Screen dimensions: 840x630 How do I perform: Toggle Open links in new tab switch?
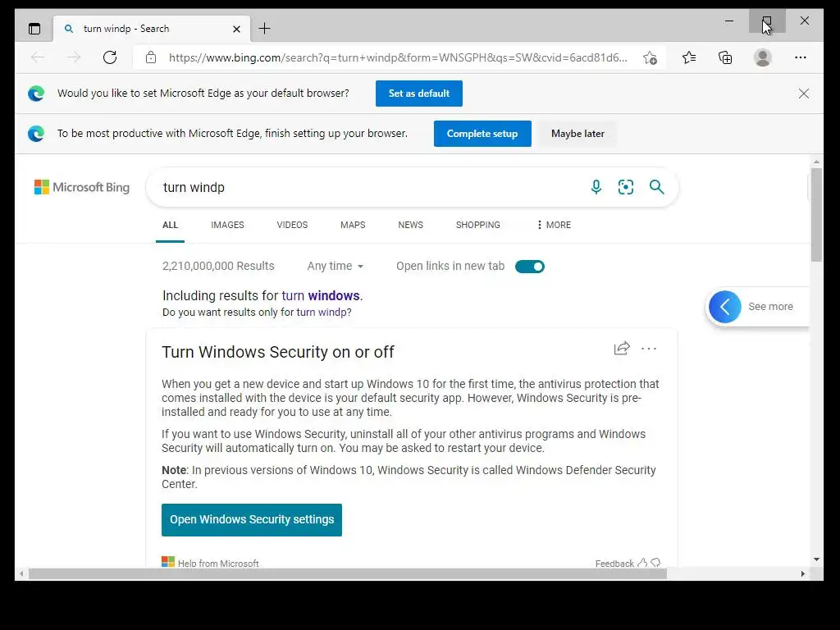[529, 267]
